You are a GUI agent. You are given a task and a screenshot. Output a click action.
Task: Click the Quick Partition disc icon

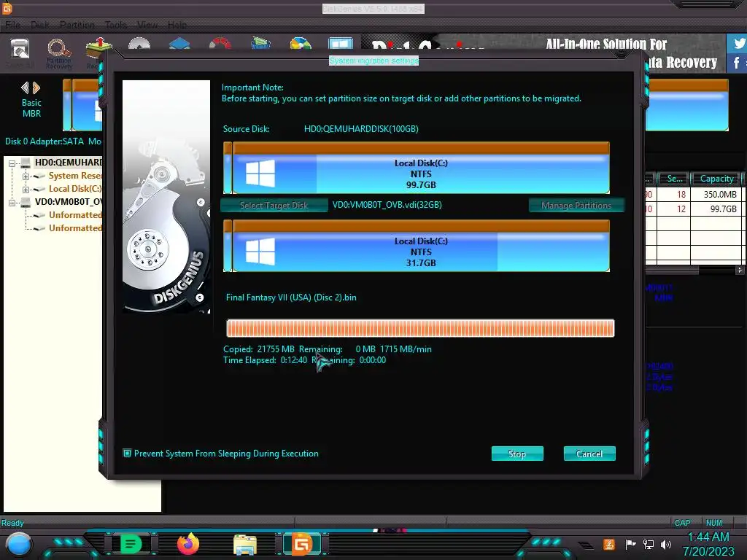pyautogui.click(x=139, y=43)
